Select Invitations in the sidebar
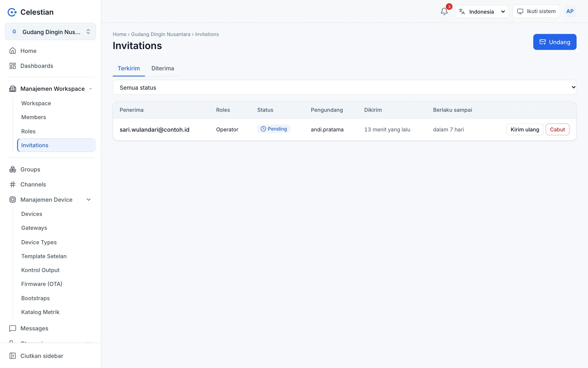This screenshot has width=588, height=368. [56, 145]
